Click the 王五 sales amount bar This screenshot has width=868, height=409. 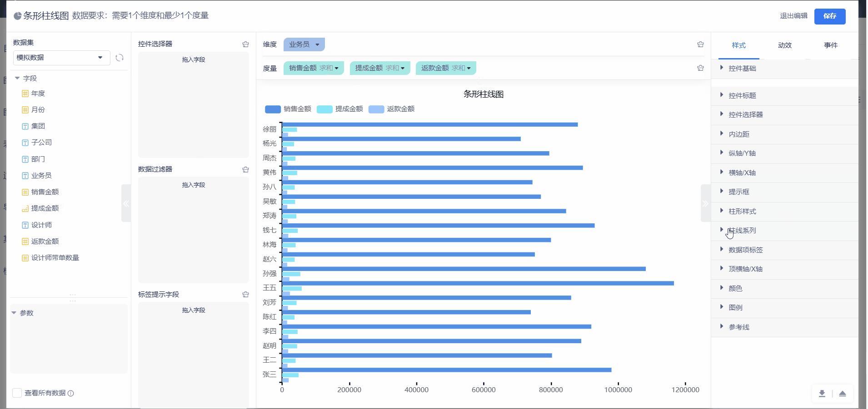pos(478,283)
